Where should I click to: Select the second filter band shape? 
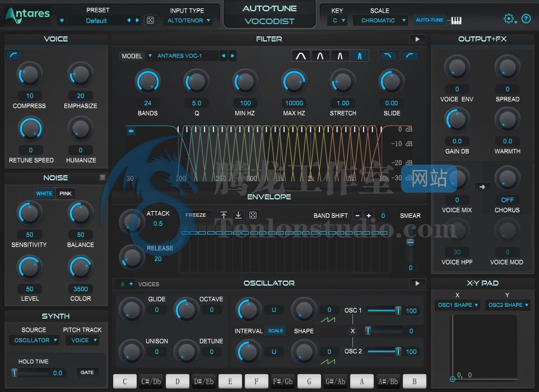[x=320, y=55]
